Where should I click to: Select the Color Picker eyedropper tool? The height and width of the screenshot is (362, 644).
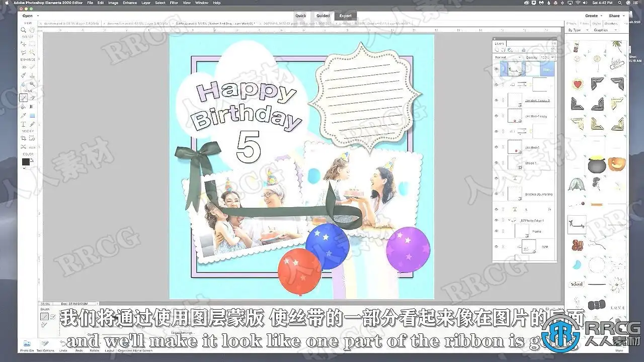pos(24,115)
